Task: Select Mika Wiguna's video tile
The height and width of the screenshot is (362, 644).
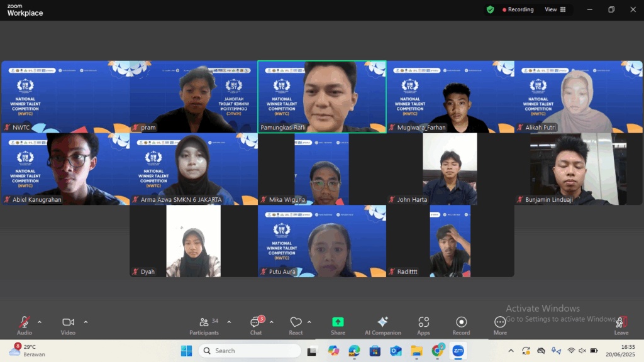Action: [x=322, y=168]
